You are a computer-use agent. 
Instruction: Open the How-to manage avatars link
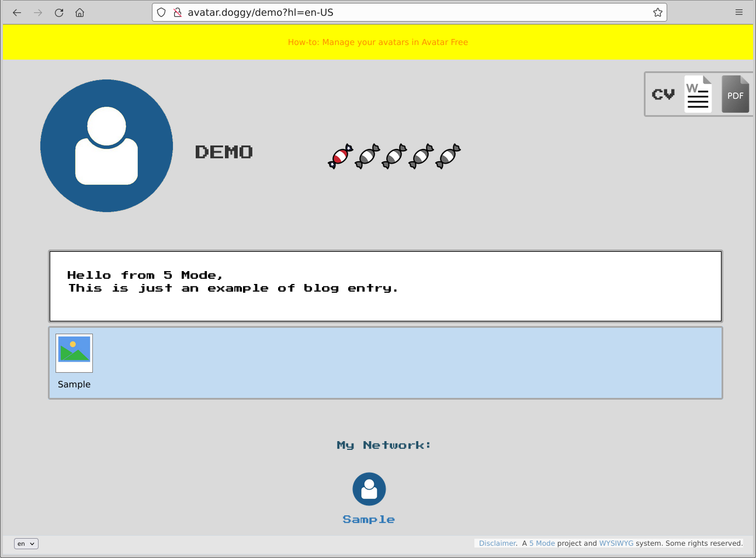(x=377, y=42)
